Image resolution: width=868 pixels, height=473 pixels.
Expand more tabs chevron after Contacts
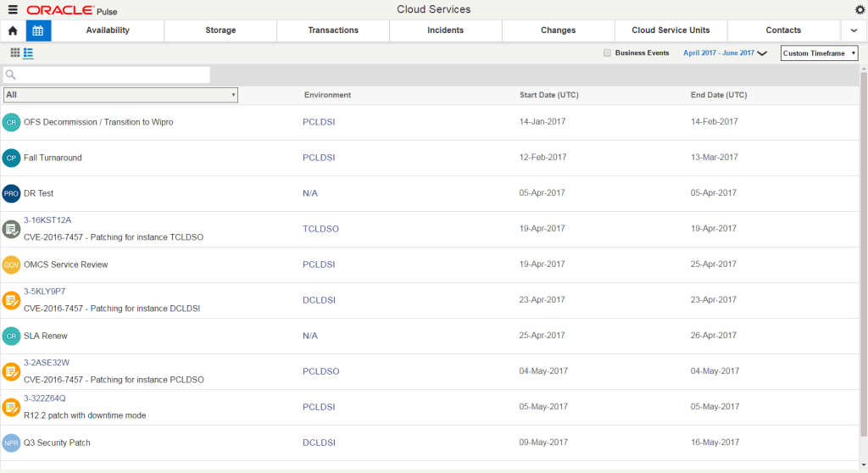click(x=854, y=31)
